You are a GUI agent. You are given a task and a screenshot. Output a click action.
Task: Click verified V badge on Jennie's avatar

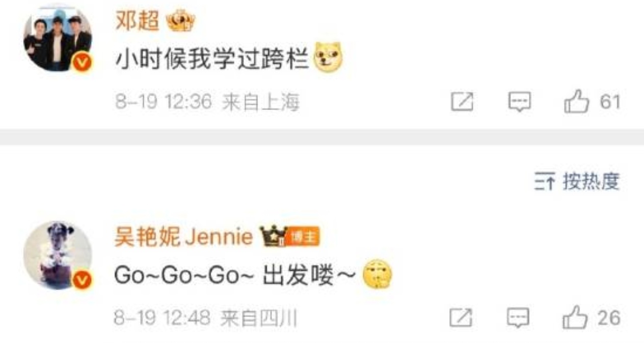[x=83, y=280]
